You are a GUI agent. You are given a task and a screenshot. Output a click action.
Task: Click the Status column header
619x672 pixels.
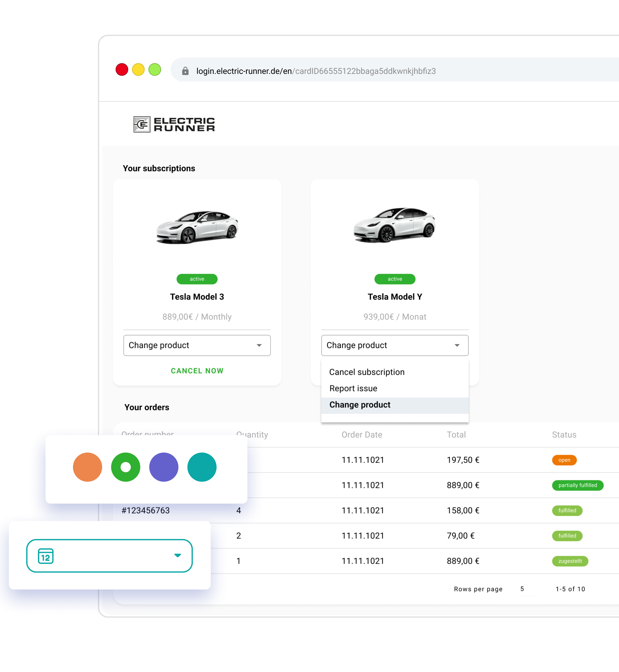(x=564, y=435)
